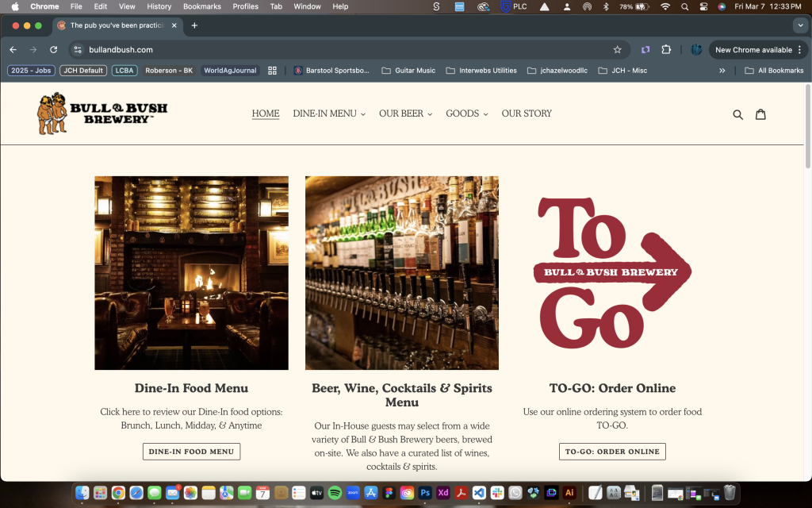Open the site search magnifier icon
Image resolution: width=812 pixels, height=508 pixels.
coord(737,114)
